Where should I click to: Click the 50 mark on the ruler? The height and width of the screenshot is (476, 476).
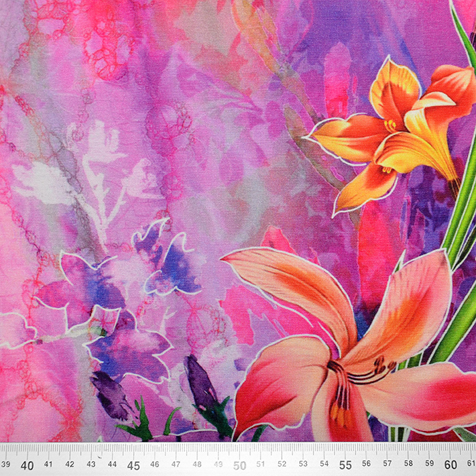[239, 466]
